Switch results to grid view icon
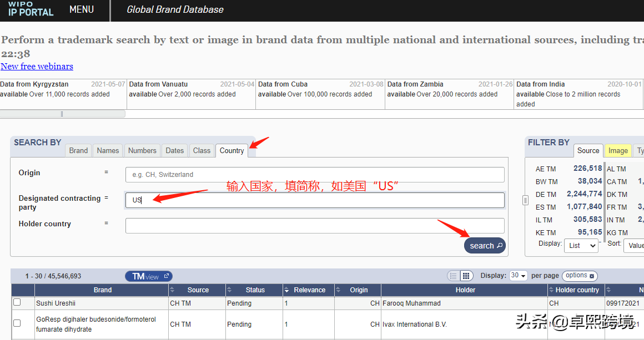The image size is (644, 340). pyautogui.click(x=466, y=276)
